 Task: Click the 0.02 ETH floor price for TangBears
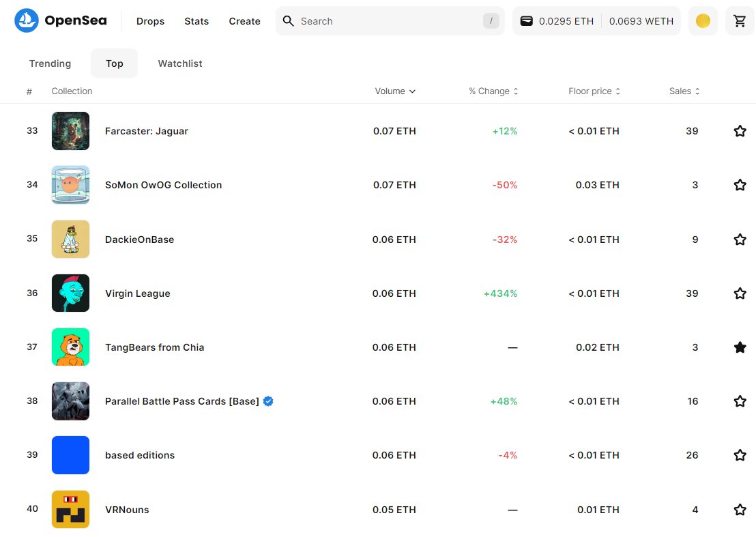point(597,347)
